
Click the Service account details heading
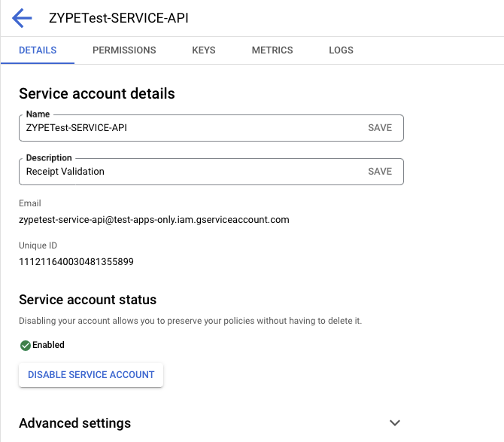[97, 93]
